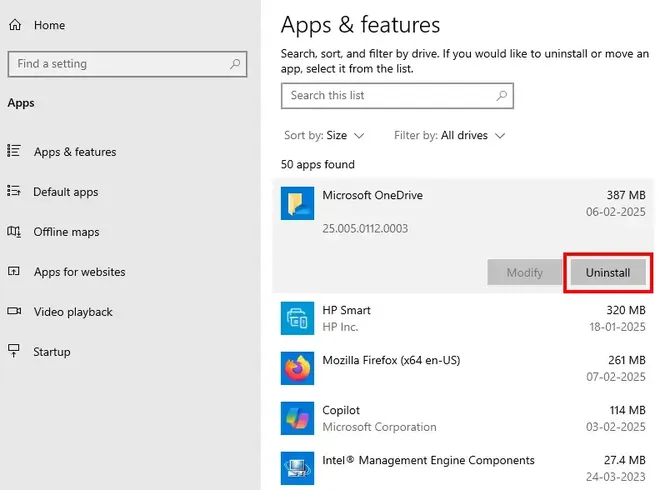The width and height of the screenshot is (660, 490).
Task: Click the 387 MB size value
Action: pos(626,195)
